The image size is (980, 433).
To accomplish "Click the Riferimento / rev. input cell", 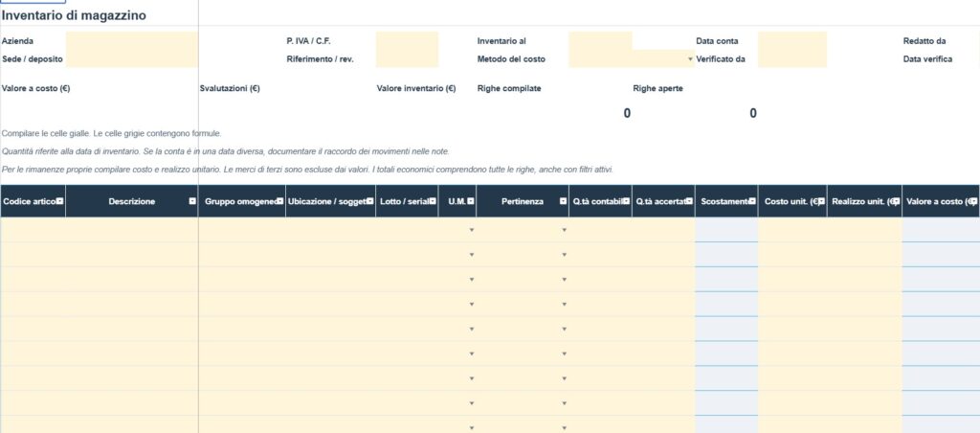I will 407,58.
